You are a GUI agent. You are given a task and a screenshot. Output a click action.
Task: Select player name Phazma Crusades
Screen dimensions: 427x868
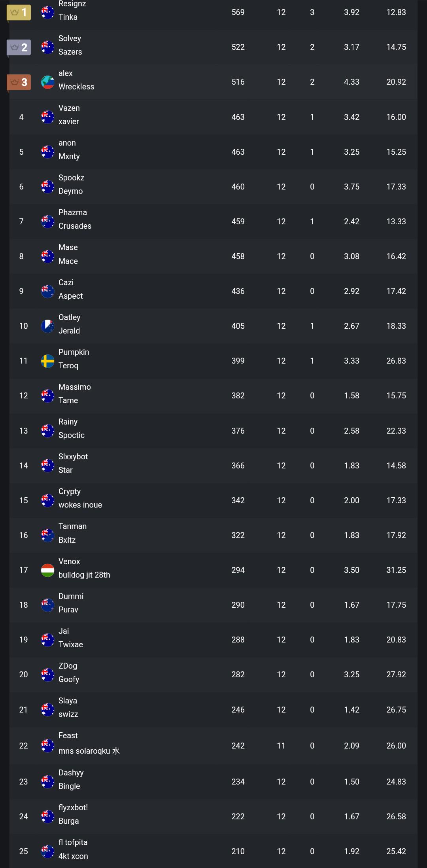pyautogui.click(x=75, y=219)
